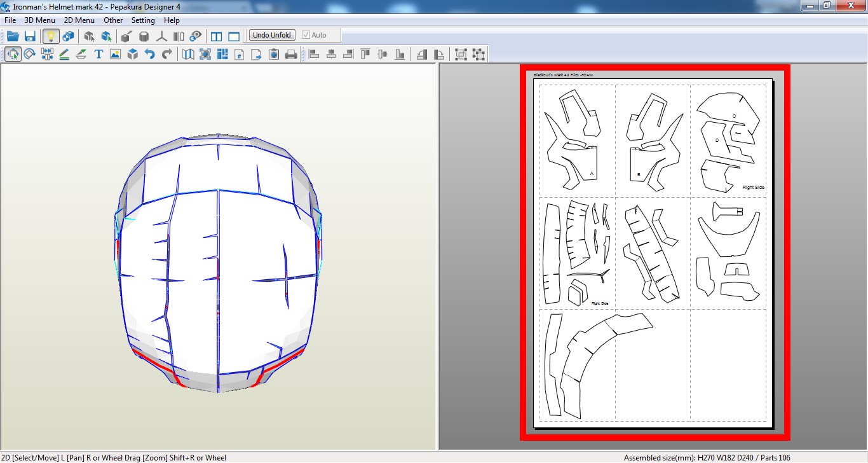This screenshot has height=463, width=868.
Task: Click the eye rotate-view icon
Action: pyautogui.click(x=196, y=36)
